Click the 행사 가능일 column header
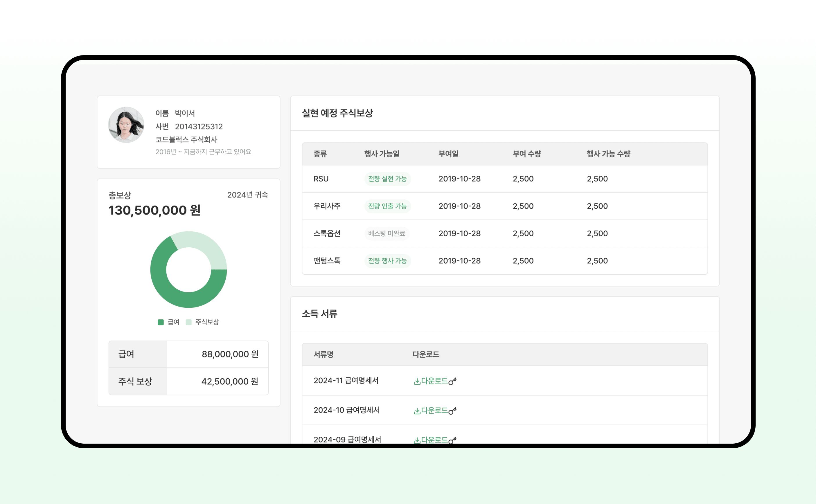Image resolution: width=816 pixels, height=504 pixels. click(x=382, y=154)
